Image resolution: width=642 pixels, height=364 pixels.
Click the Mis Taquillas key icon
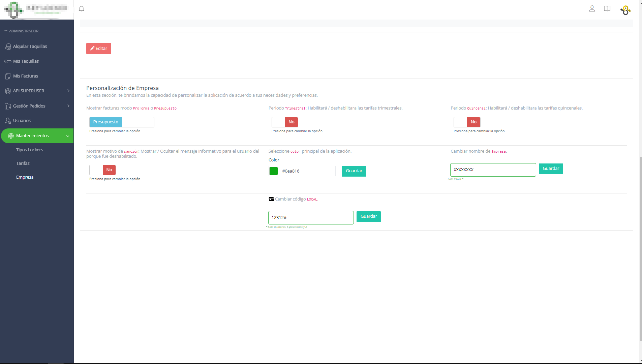pos(8,61)
